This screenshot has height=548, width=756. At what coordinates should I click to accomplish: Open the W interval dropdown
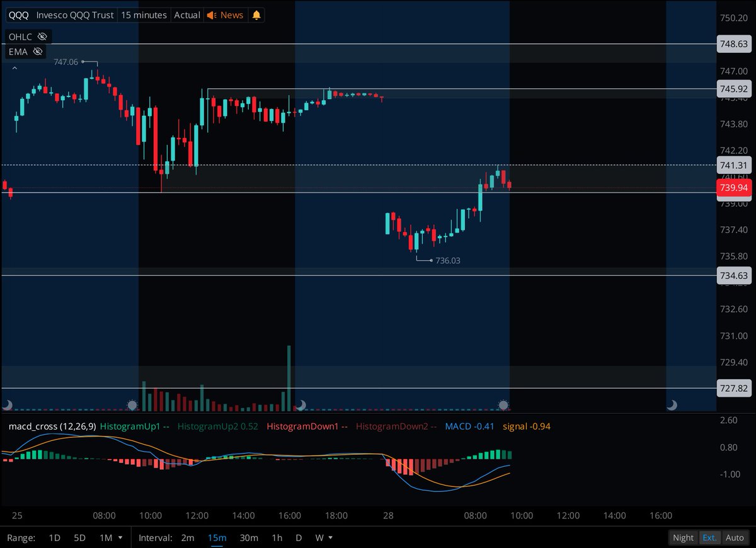click(x=324, y=538)
